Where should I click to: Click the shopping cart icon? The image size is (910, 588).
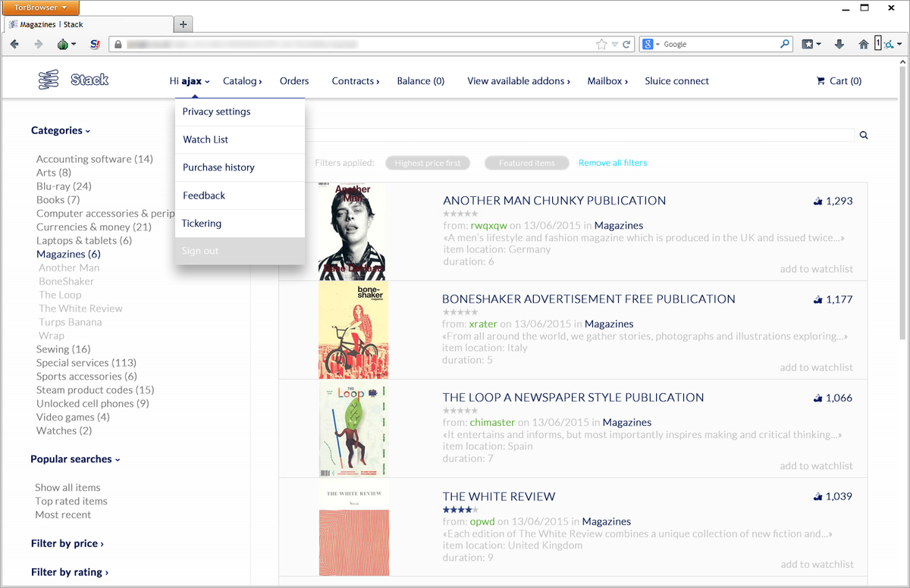click(x=821, y=80)
